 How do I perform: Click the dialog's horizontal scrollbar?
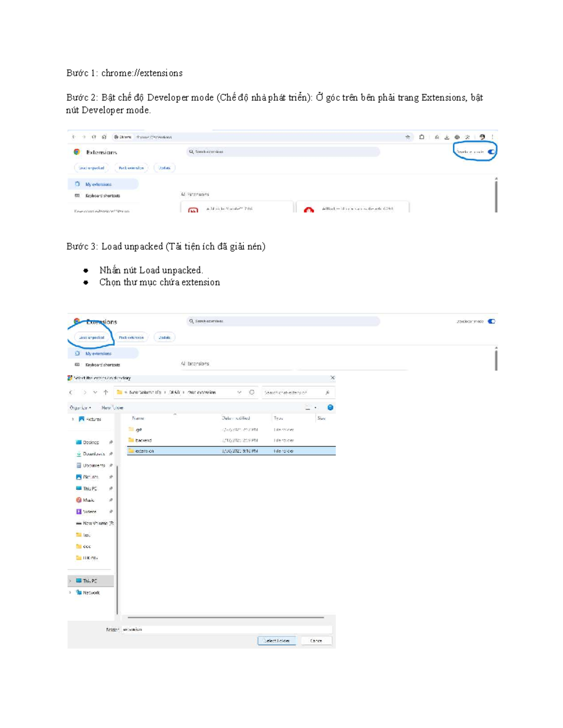[x=226, y=617]
